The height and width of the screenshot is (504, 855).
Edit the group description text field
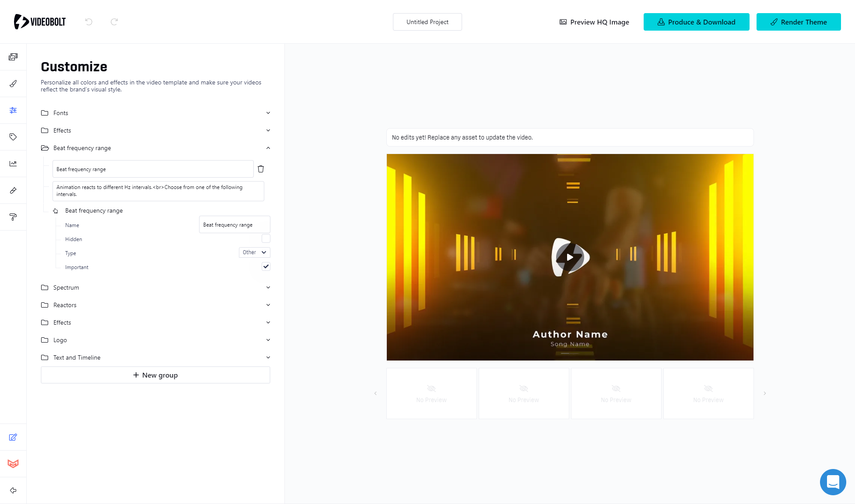(158, 191)
